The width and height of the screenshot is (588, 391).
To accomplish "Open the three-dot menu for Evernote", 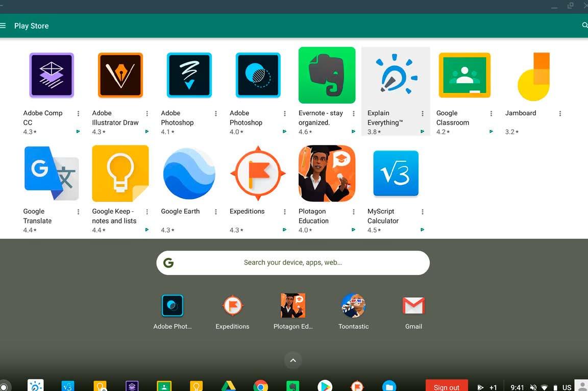I will click(354, 113).
